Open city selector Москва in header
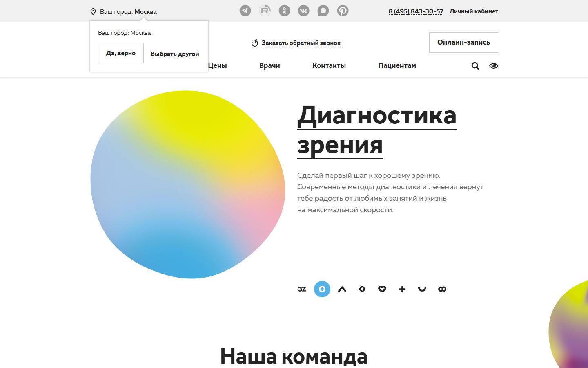 click(145, 12)
